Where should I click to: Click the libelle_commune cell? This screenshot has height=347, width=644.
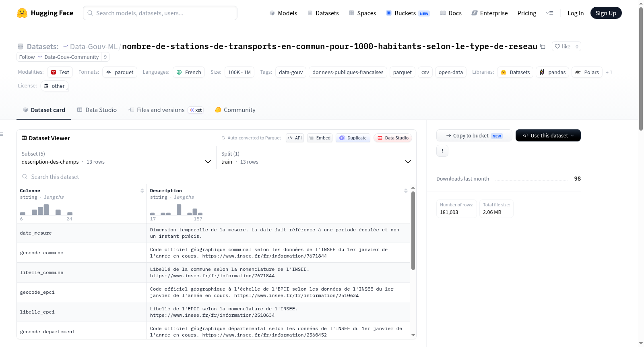82,272
